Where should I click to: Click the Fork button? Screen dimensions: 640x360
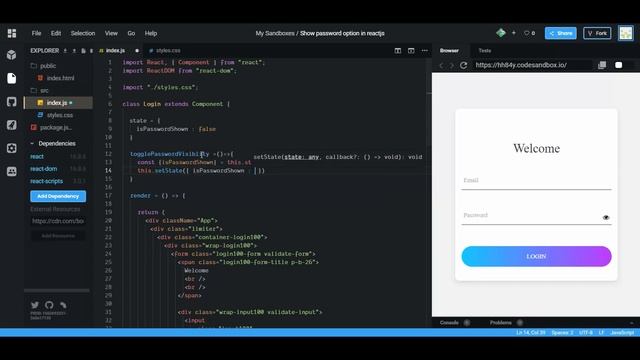coord(597,33)
